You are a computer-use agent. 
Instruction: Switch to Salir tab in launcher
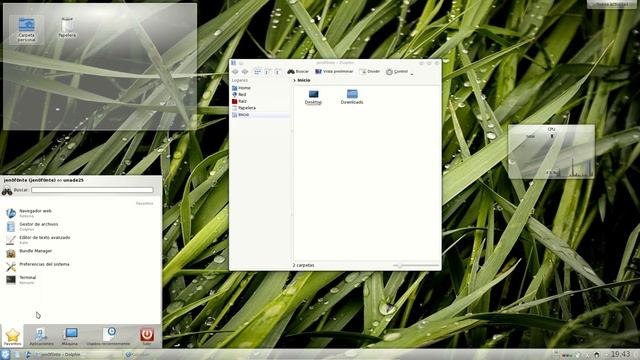147,337
